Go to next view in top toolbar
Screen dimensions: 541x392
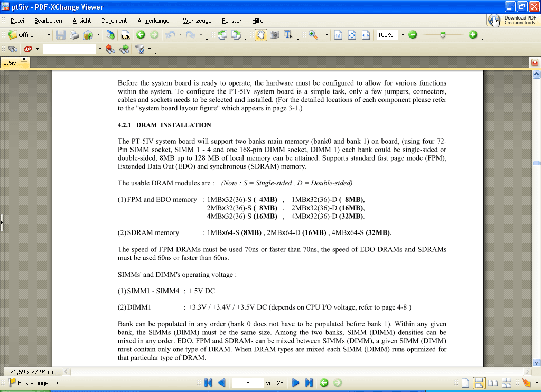[154, 35]
